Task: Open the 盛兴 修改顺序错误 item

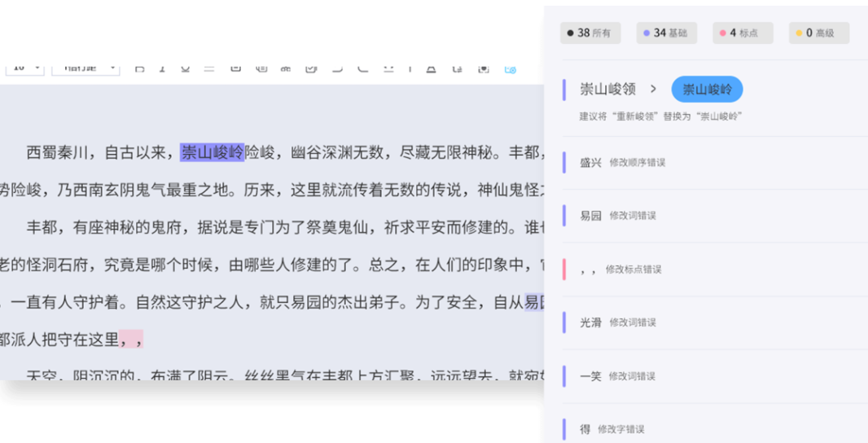Action: (x=714, y=163)
